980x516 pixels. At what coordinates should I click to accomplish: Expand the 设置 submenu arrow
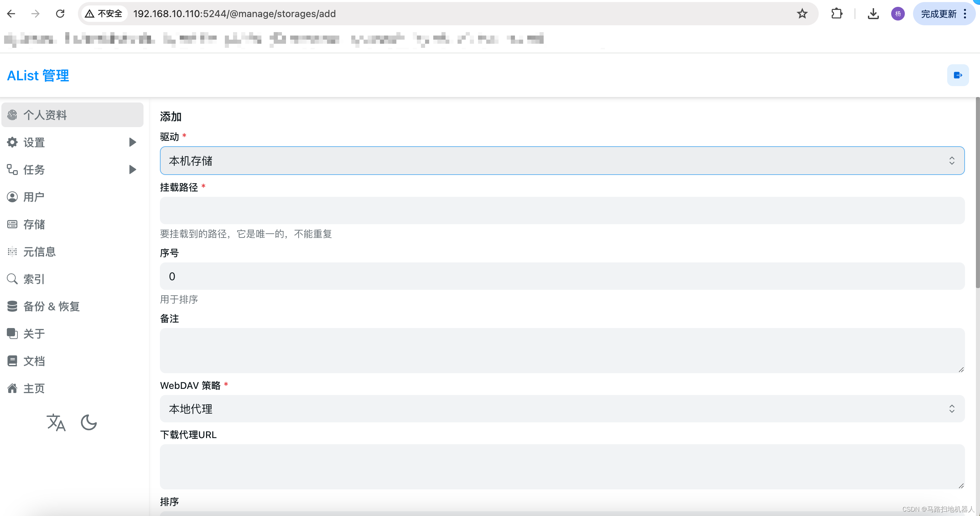(x=132, y=142)
